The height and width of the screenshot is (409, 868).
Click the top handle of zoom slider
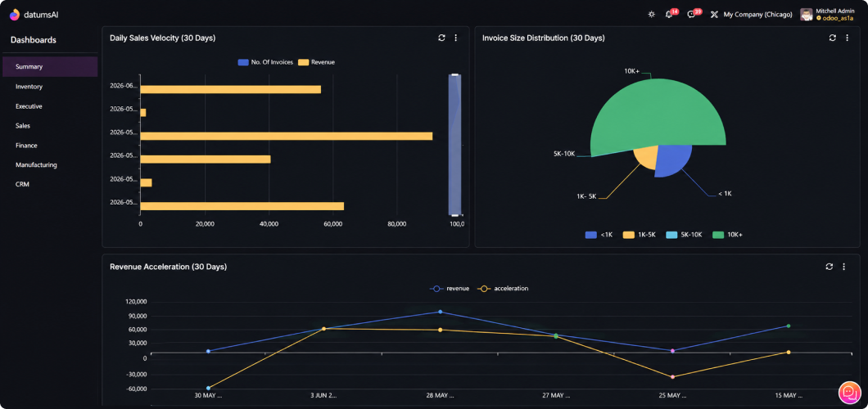coord(454,74)
